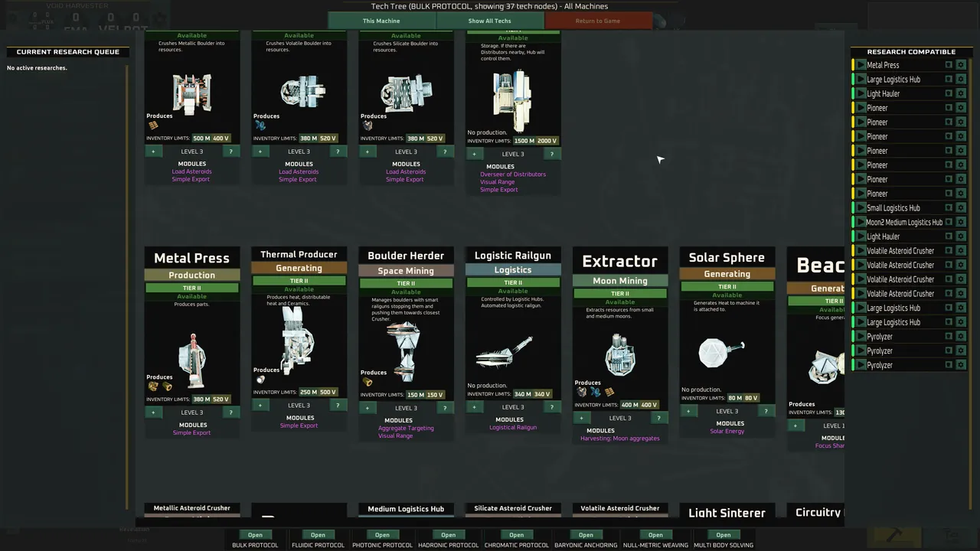Image resolution: width=980 pixels, height=551 pixels.
Task: Click Aggregate Targeting module link
Action: [x=406, y=429]
